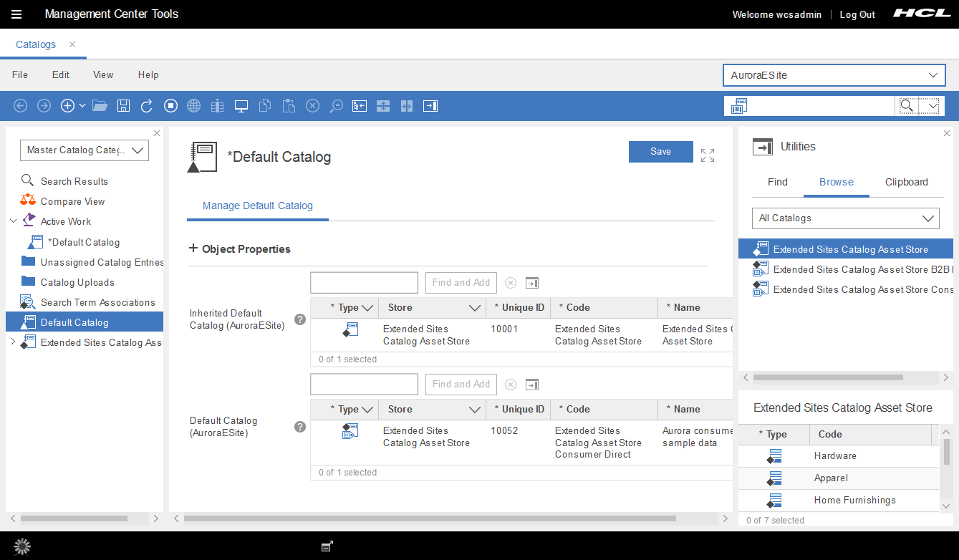Open the File menu
Image resolution: width=959 pixels, height=560 pixels.
20,74
